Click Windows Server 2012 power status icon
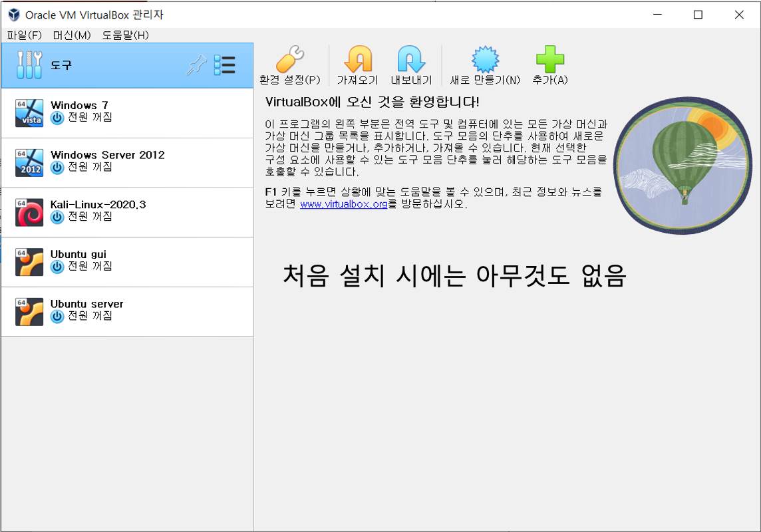Screen dimensions: 761x532 tap(57, 168)
